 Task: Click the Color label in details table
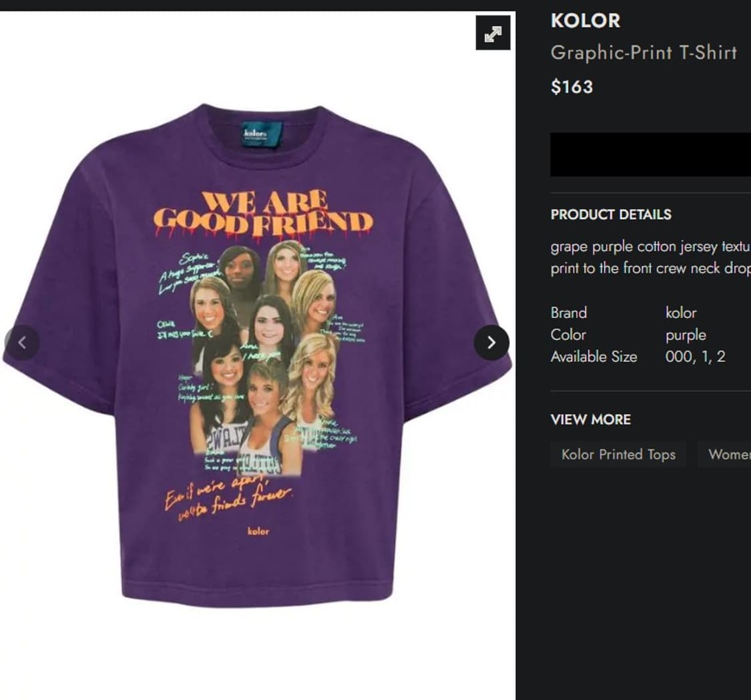point(568,335)
